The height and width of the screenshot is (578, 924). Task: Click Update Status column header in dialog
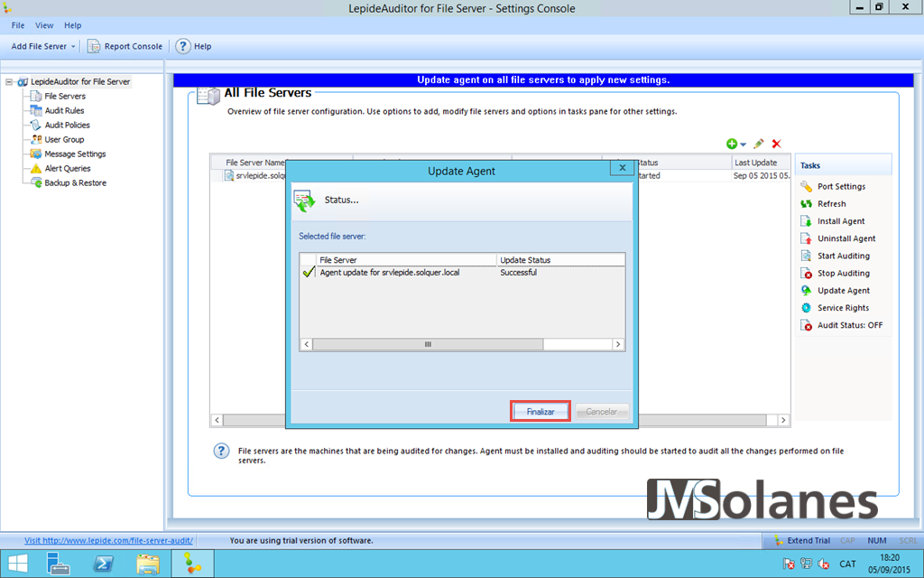pyautogui.click(x=560, y=260)
